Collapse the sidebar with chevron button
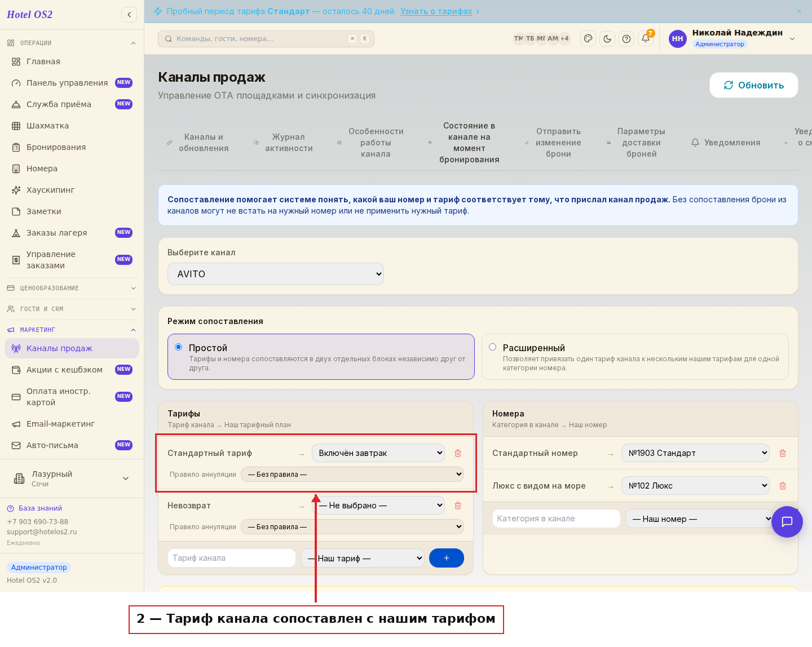Viewport: 812px width, 647px height. click(x=129, y=15)
